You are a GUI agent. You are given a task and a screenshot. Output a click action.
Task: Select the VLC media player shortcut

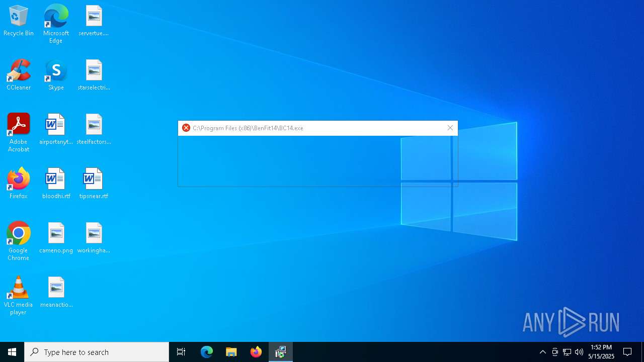pyautogui.click(x=19, y=296)
